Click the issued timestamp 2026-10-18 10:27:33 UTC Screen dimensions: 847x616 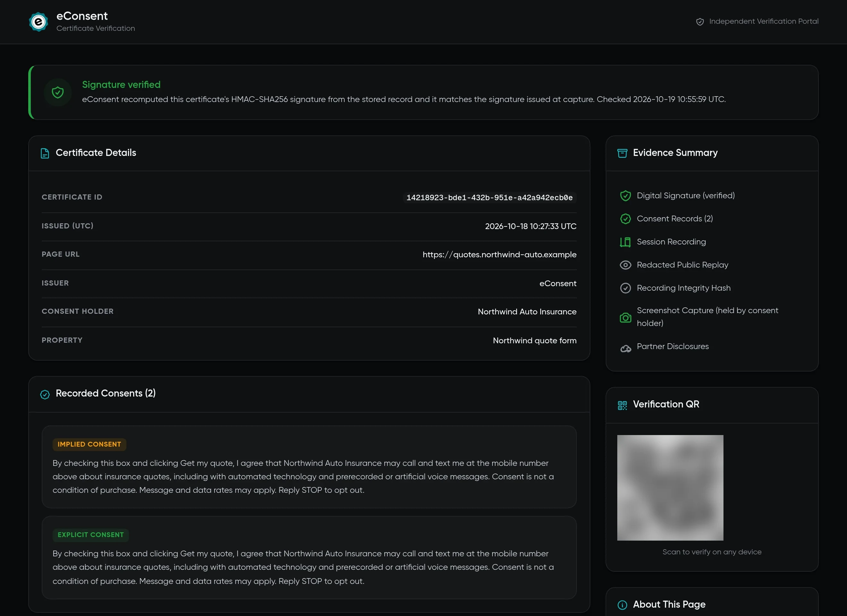pyautogui.click(x=531, y=227)
